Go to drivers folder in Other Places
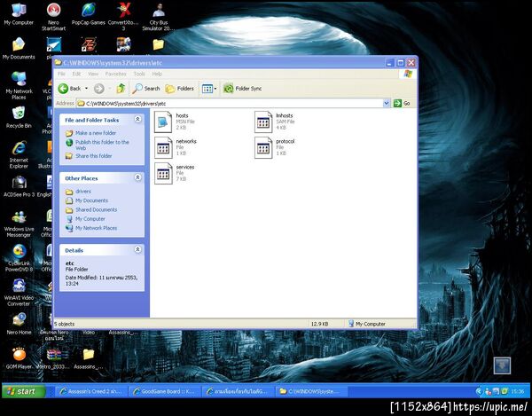The width and height of the screenshot is (532, 416). [x=83, y=192]
